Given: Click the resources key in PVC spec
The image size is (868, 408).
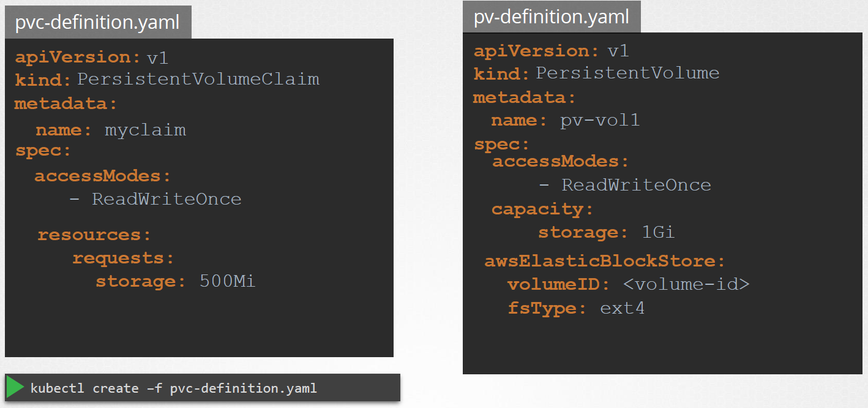Looking at the screenshot, I should pyautogui.click(x=94, y=235).
